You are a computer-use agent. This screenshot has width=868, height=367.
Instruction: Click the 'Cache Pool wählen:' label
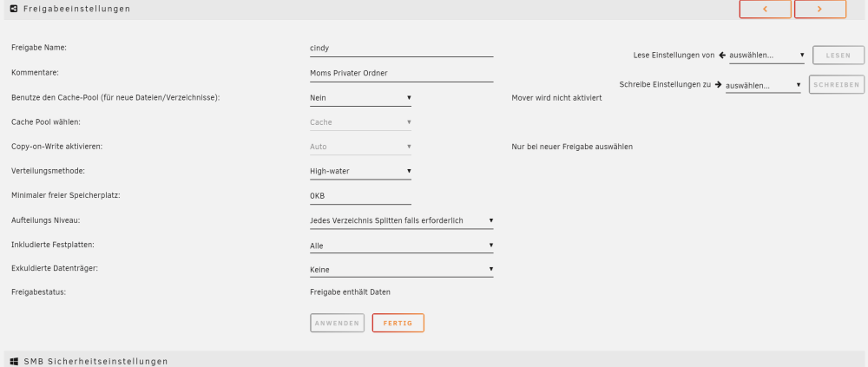(46, 121)
